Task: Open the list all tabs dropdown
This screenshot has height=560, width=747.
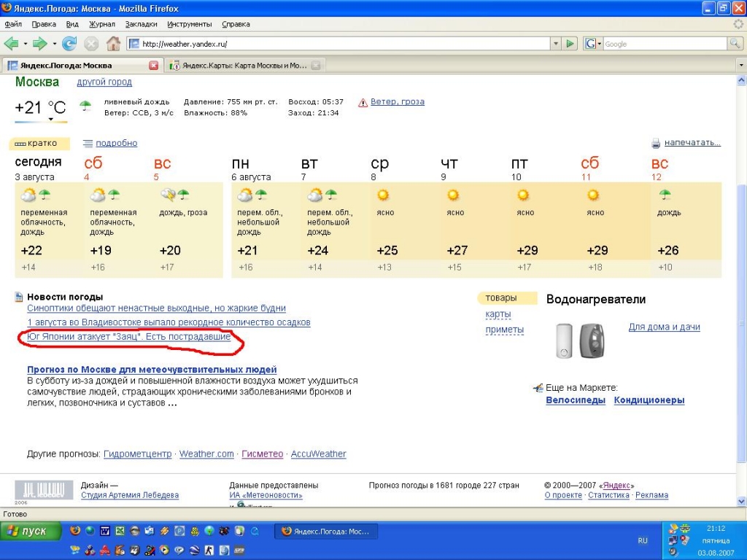Action: [741, 65]
